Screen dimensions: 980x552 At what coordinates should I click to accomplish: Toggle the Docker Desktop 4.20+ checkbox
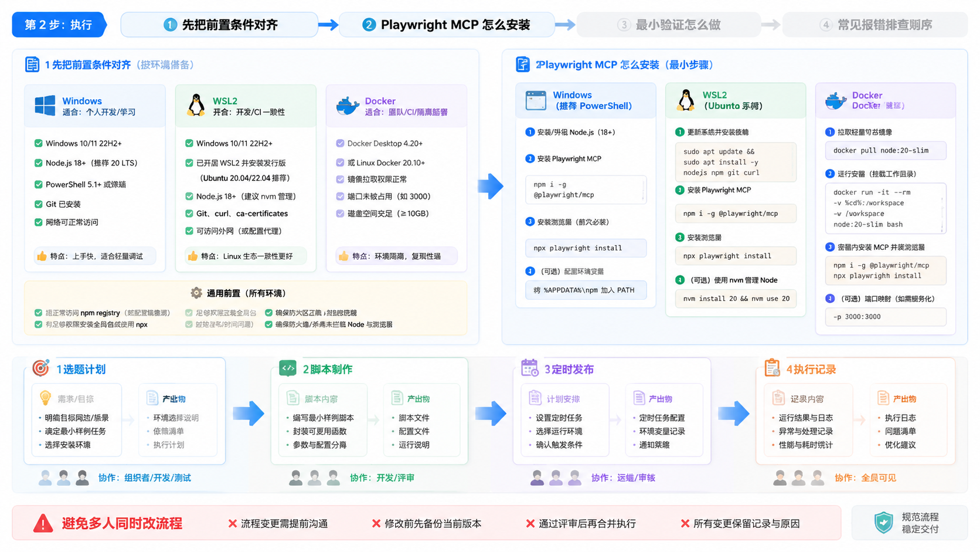(x=340, y=143)
